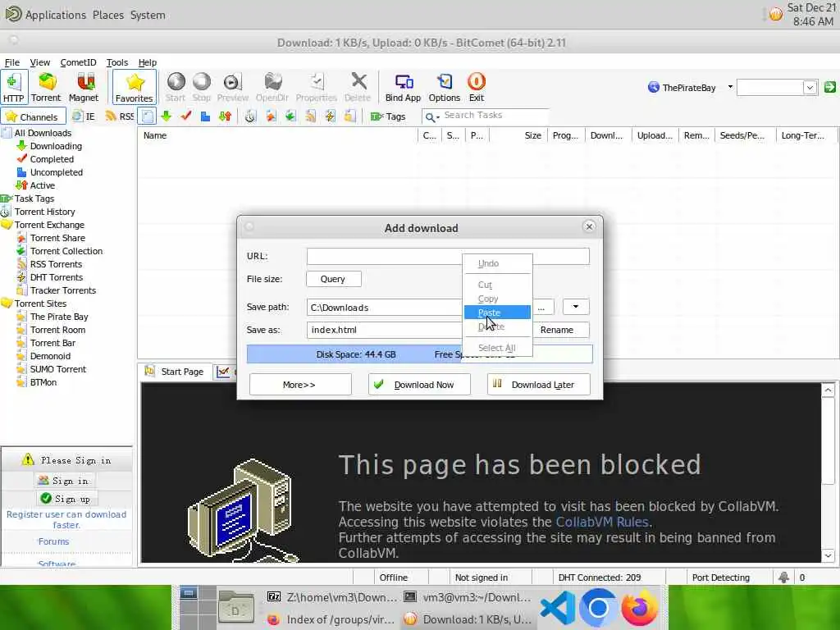Click the Sign in button
This screenshot has height=630, width=840.
(x=66, y=481)
